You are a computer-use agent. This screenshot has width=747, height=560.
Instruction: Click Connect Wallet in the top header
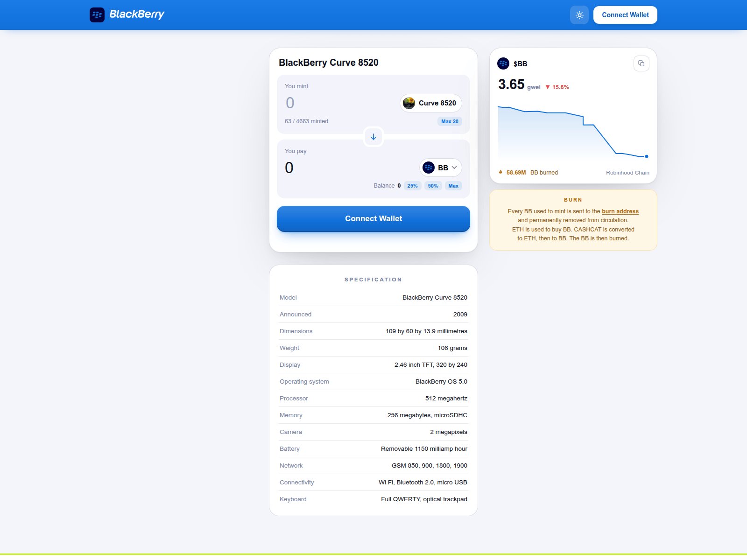pyautogui.click(x=625, y=15)
